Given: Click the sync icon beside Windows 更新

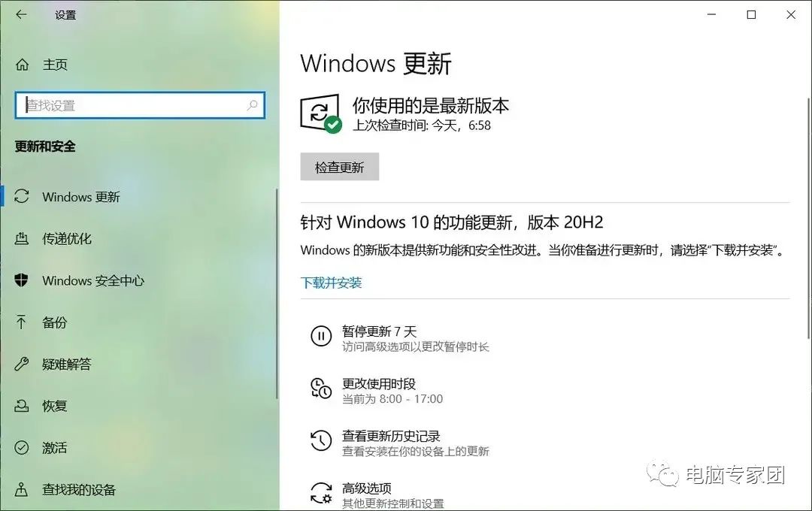Looking at the screenshot, I should tap(22, 196).
